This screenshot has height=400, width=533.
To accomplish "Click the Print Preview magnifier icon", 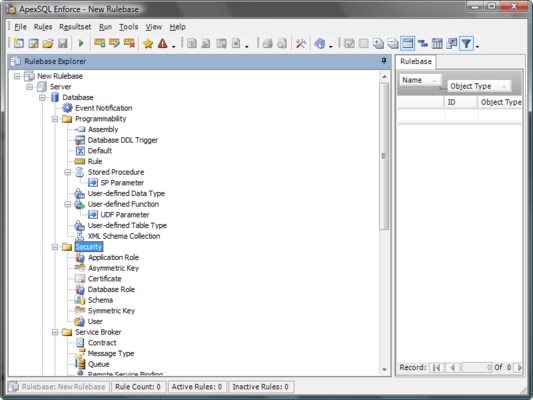I will click(x=282, y=44).
